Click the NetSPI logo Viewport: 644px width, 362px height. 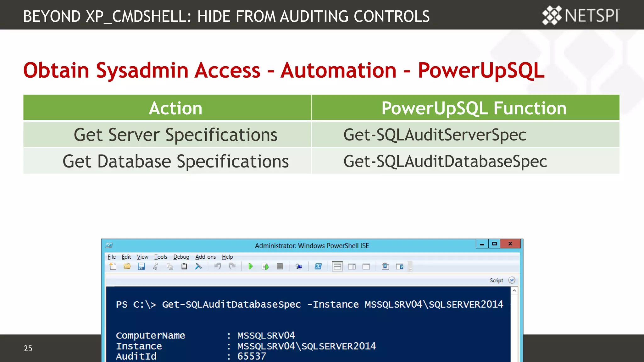pos(580,15)
